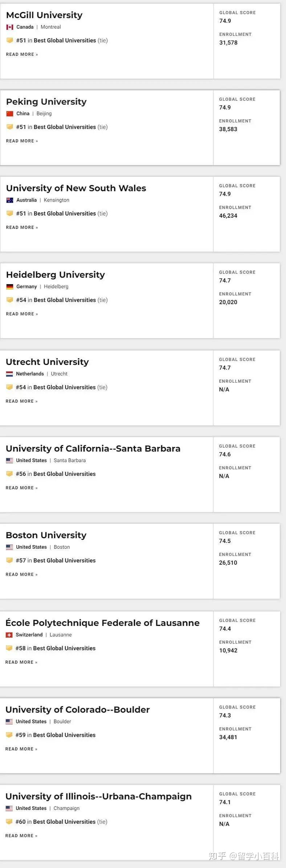Click the gold ranking badge icon beside #56
Image resolution: width=286 pixels, height=868 pixels.
click(9, 474)
